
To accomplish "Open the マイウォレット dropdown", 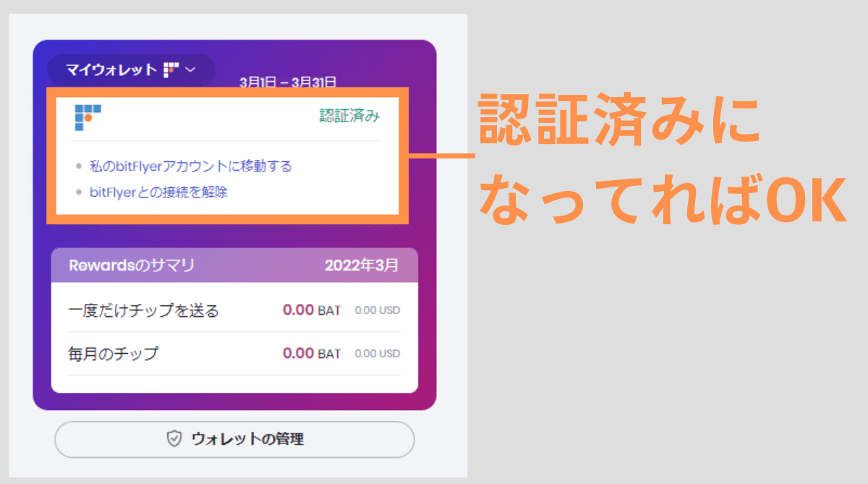I will point(131,70).
